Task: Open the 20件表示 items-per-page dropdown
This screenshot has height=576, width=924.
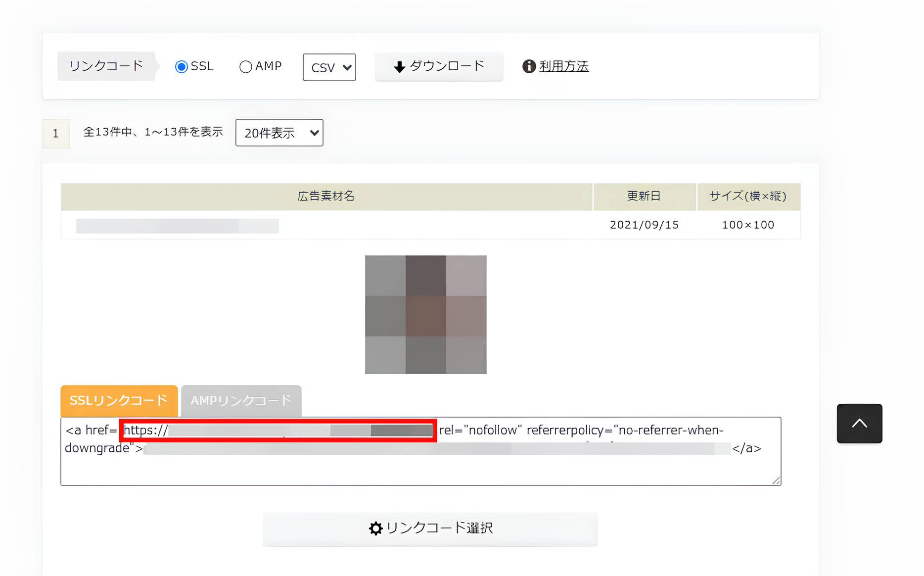Action: tap(279, 133)
